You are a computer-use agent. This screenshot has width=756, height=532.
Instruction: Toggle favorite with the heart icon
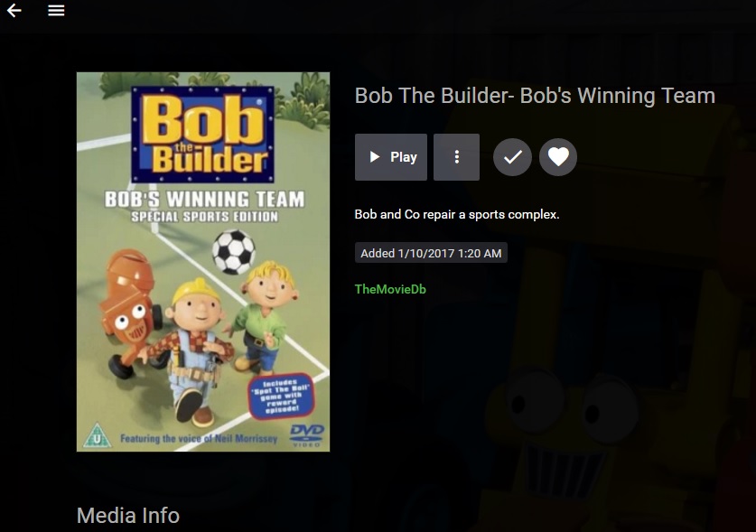tap(558, 157)
